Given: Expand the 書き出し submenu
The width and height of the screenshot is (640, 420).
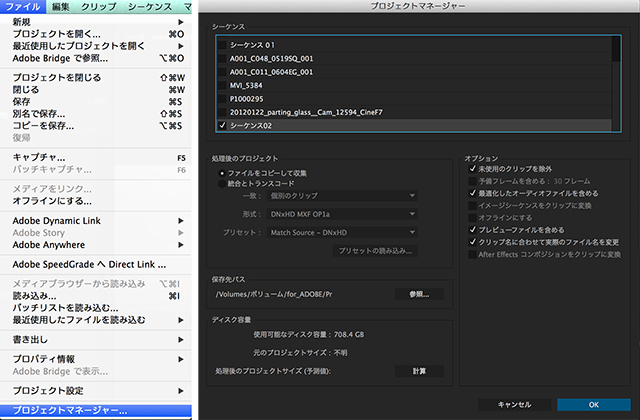Looking at the screenshot, I should [x=96, y=340].
